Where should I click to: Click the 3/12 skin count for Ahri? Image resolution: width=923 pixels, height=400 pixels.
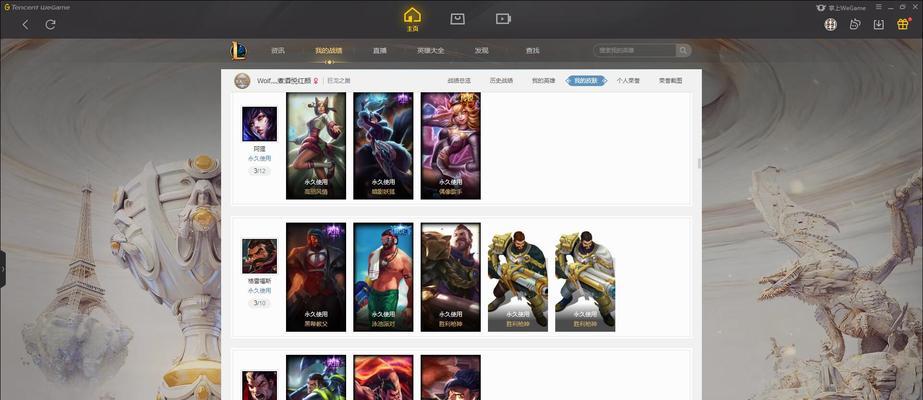click(x=260, y=171)
